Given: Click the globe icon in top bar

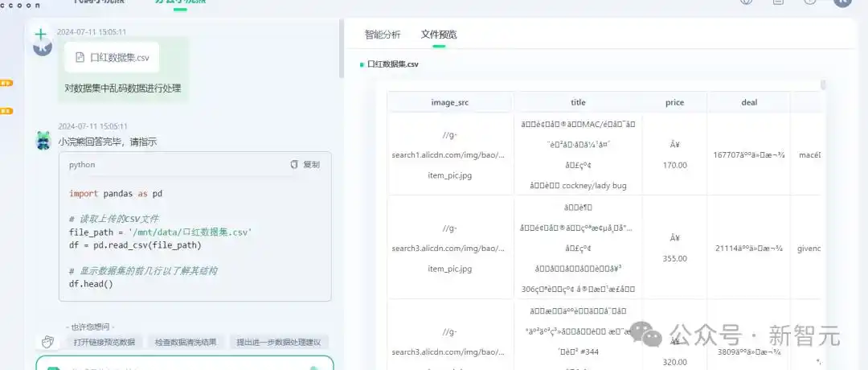Looking at the screenshot, I should tap(747, 2).
